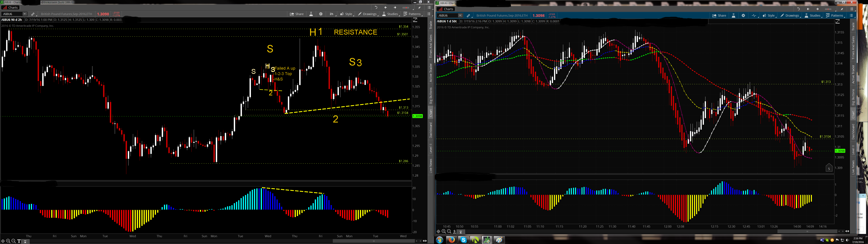Open the Trade side tab in left window
868x244 pixels.
point(431,25)
